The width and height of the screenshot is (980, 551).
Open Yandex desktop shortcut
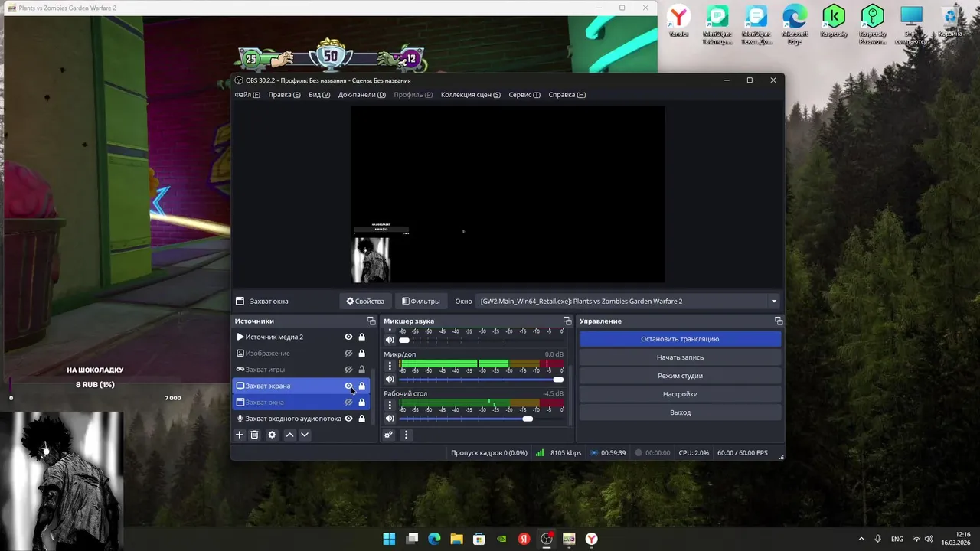click(678, 21)
